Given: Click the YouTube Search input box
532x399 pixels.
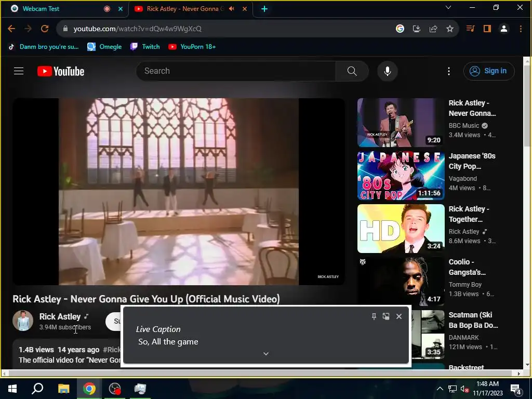Looking at the screenshot, I should coord(236,71).
